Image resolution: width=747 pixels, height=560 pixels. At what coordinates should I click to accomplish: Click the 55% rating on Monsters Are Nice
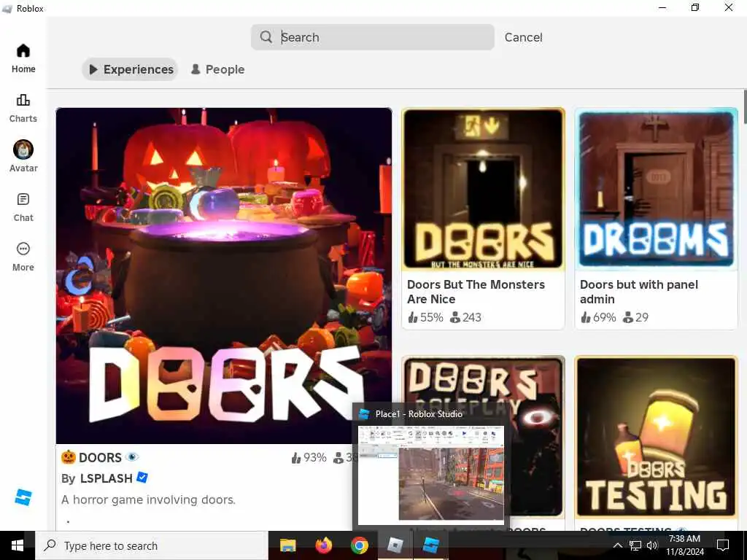(x=425, y=317)
